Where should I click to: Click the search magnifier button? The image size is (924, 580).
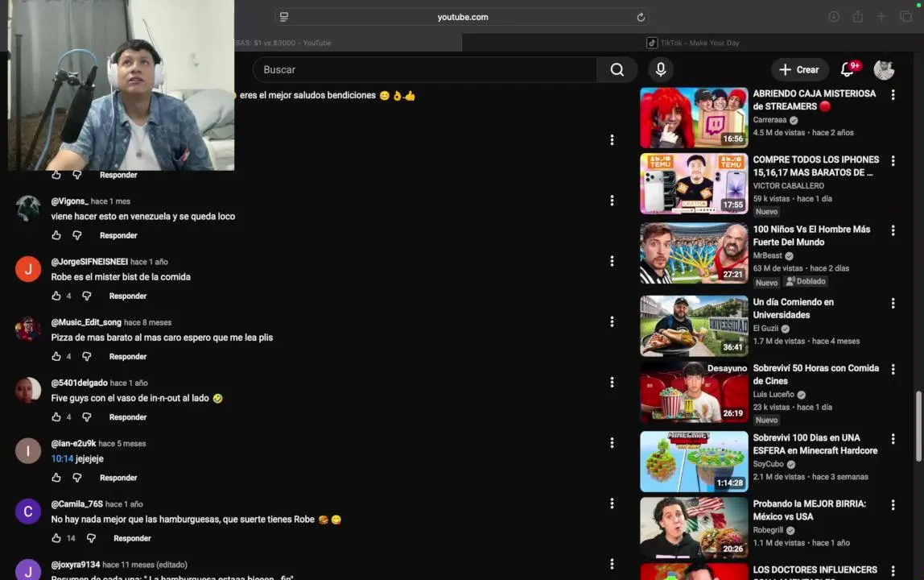617,69
